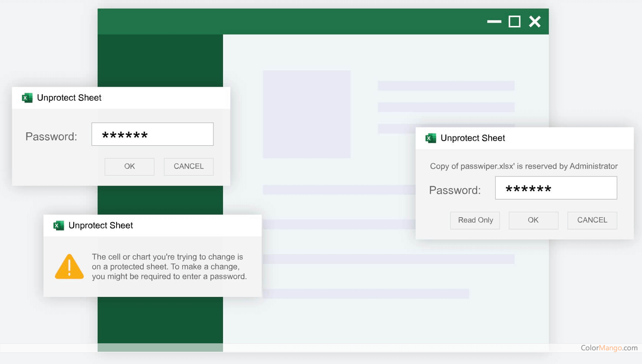Click the 'Copy of passwiper.xlsx' reserved message

click(x=523, y=166)
